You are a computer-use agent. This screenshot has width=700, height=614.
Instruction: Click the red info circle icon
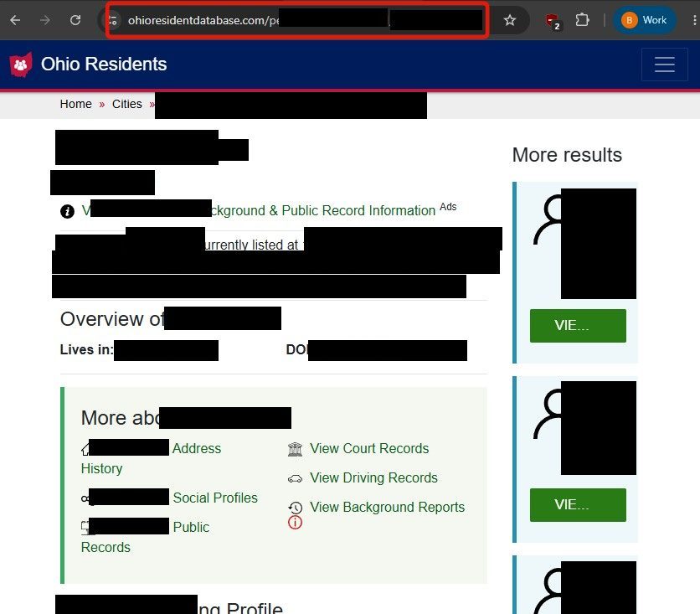(x=295, y=522)
